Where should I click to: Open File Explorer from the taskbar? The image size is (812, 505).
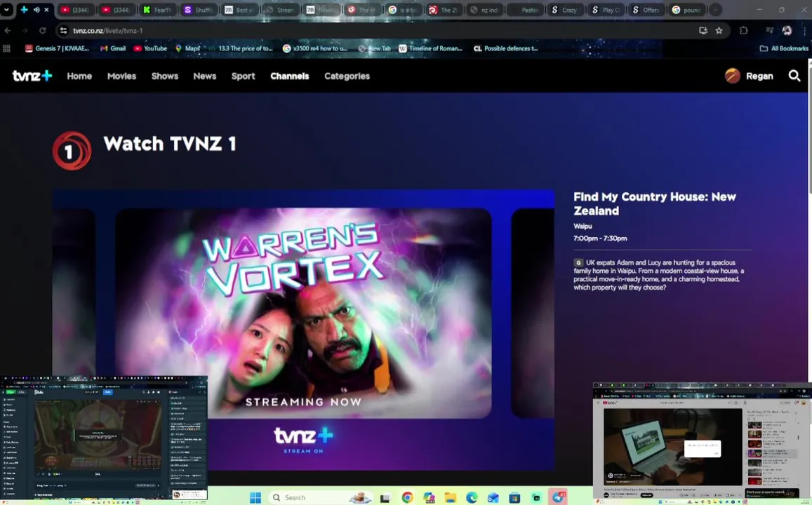pos(451,498)
